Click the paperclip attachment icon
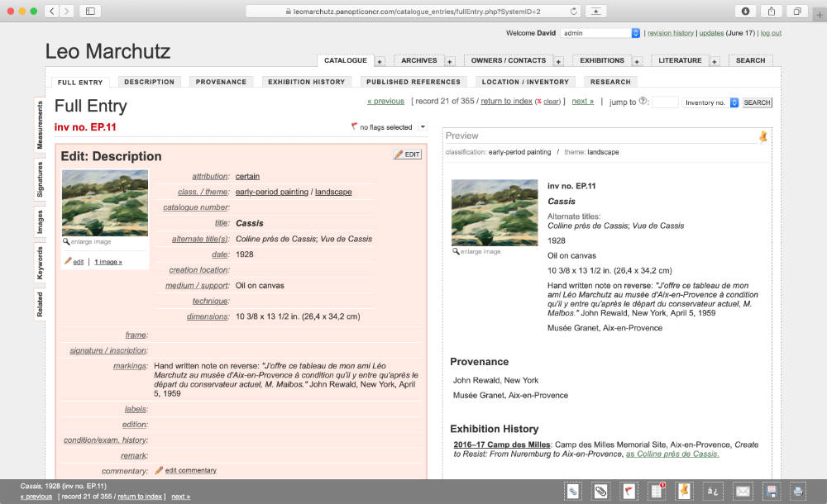827x504 pixels. coord(600,492)
